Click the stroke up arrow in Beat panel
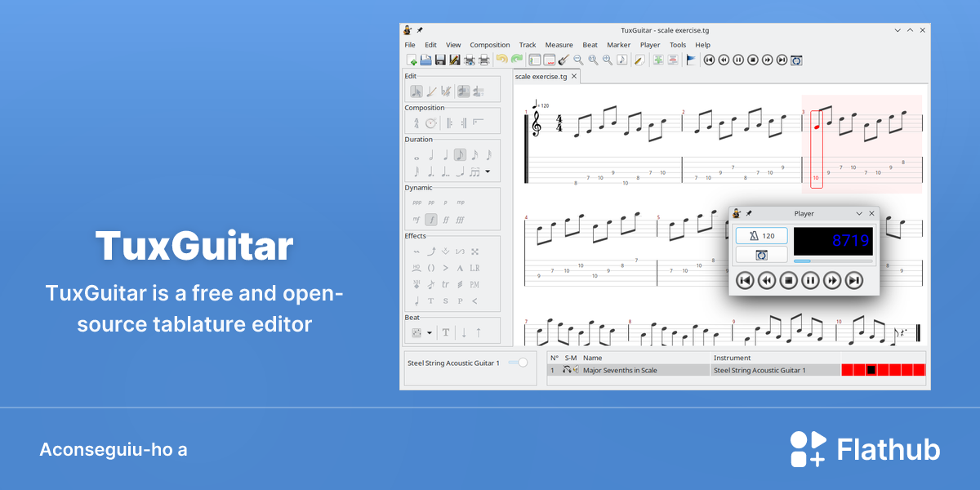This screenshot has width=980, height=490. point(479,332)
